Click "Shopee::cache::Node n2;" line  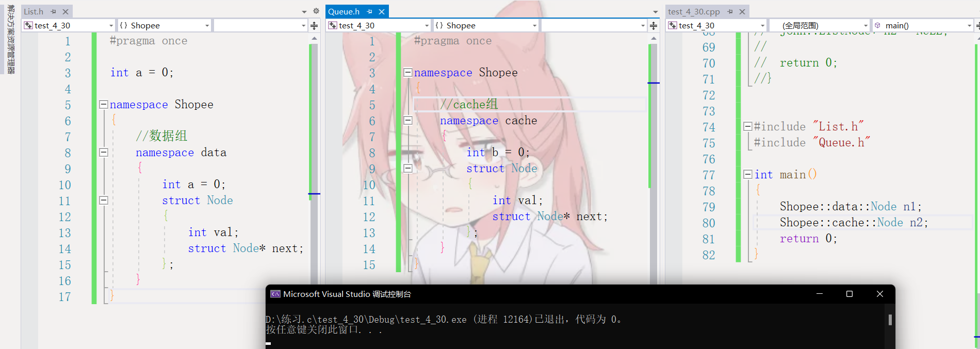(x=854, y=223)
